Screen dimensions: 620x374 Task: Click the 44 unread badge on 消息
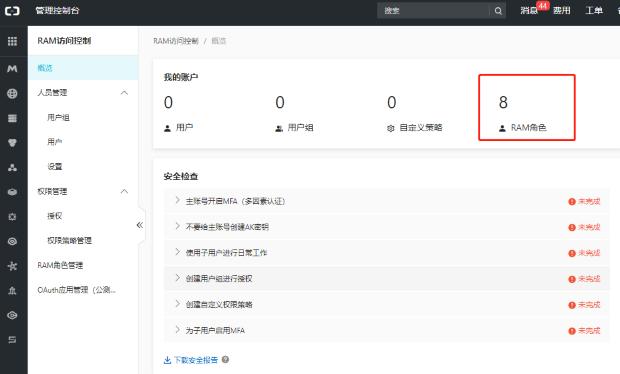click(x=543, y=6)
